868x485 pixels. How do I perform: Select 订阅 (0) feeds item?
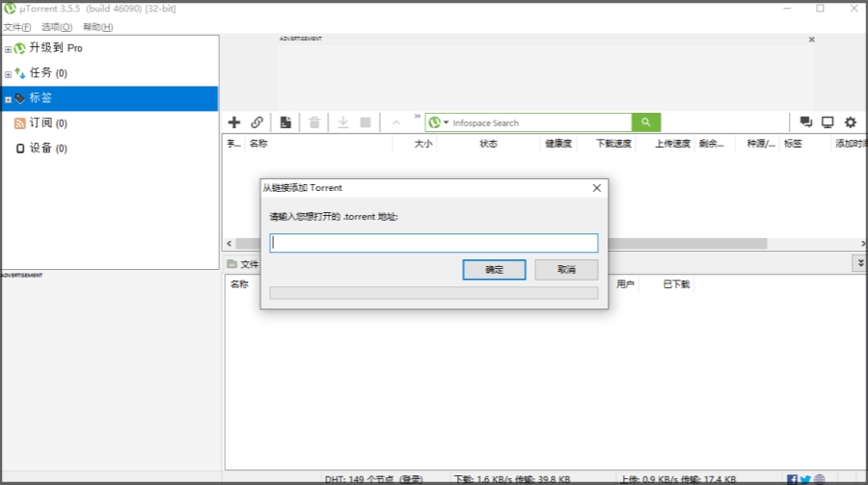coord(48,122)
